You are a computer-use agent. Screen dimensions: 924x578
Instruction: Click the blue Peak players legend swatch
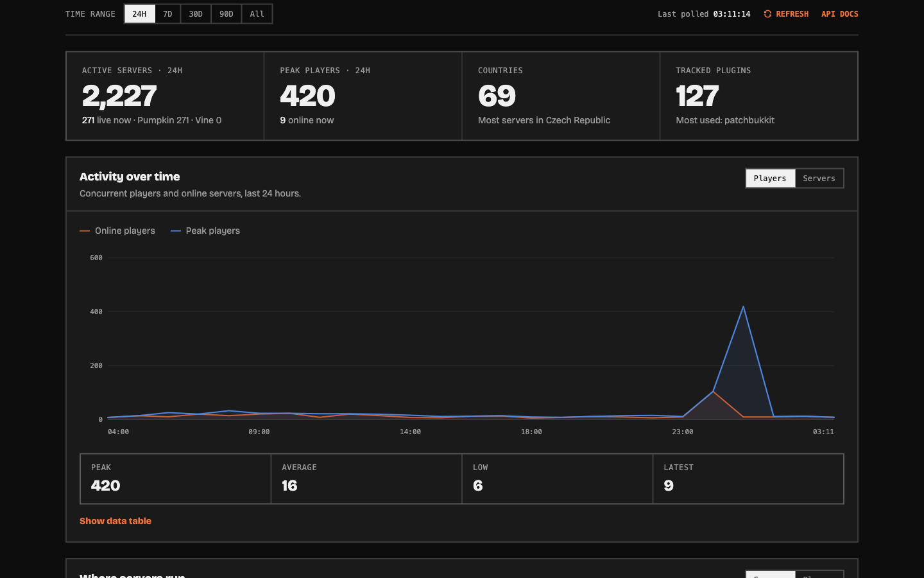click(176, 231)
